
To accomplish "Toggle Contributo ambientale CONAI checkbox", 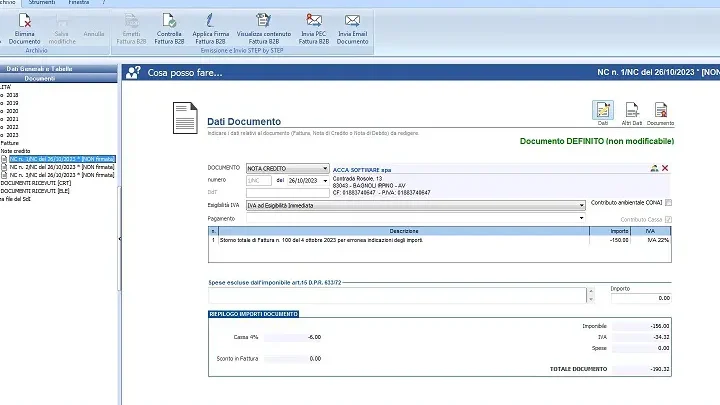I will (669, 202).
